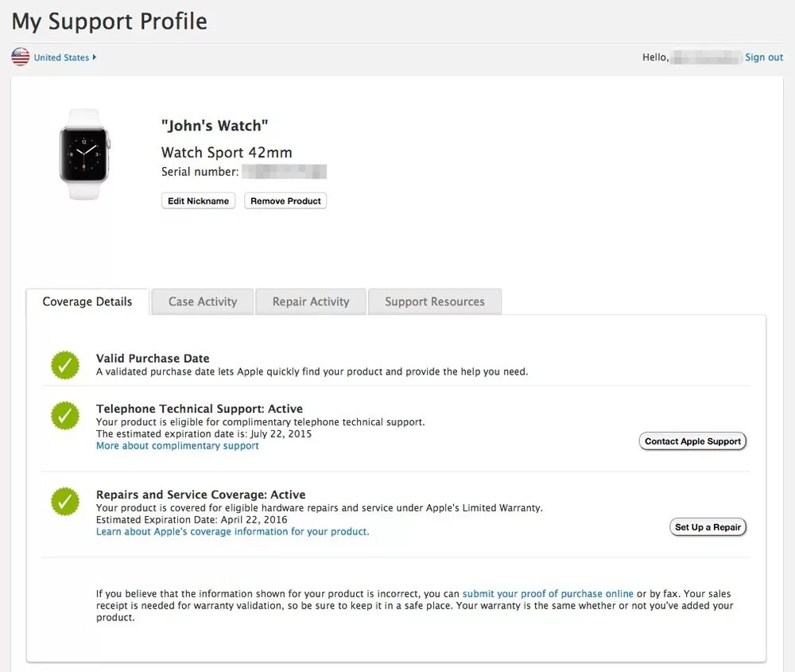Click the "John's Watch" nickname text
Image resolution: width=795 pixels, height=672 pixels.
tap(215, 126)
